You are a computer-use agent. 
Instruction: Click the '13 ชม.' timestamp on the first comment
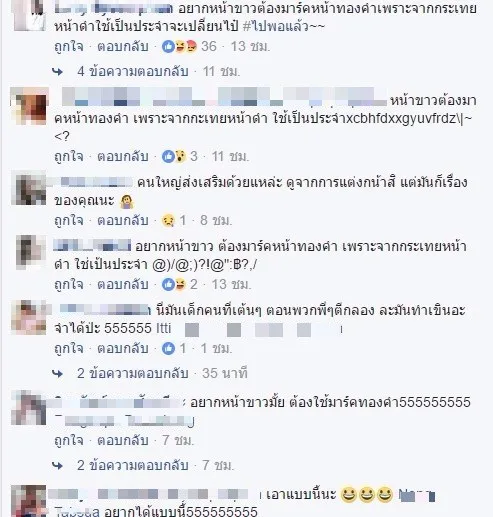click(250, 47)
